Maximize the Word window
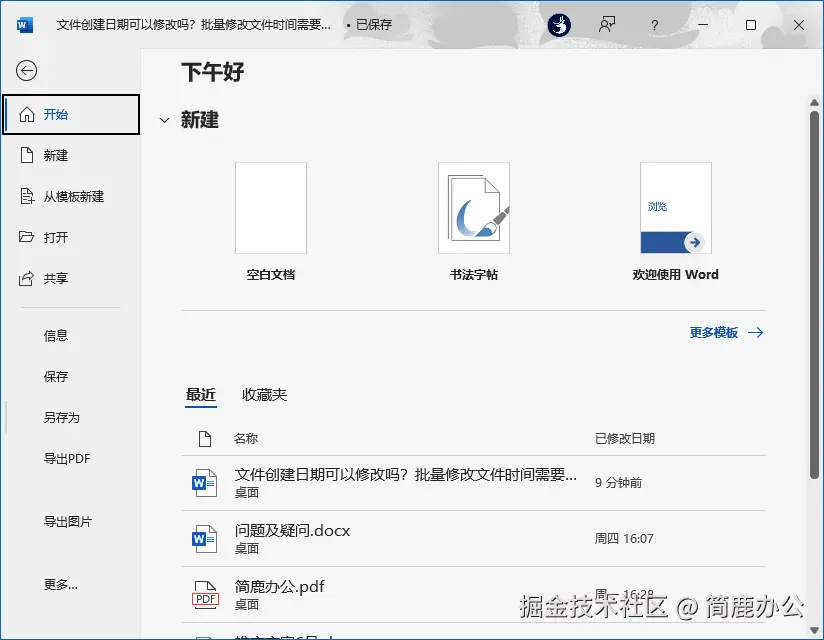The width and height of the screenshot is (824, 640). pos(751,25)
